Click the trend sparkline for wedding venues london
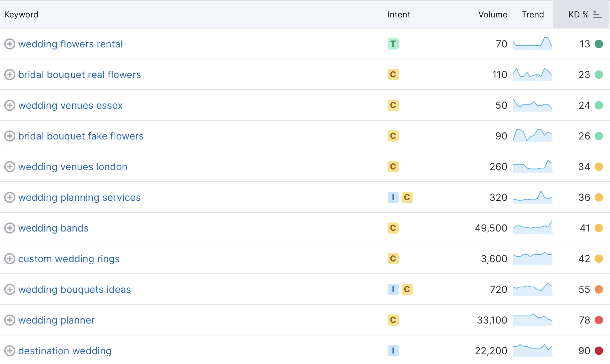The width and height of the screenshot is (610, 364). pyautogui.click(x=533, y=166)
